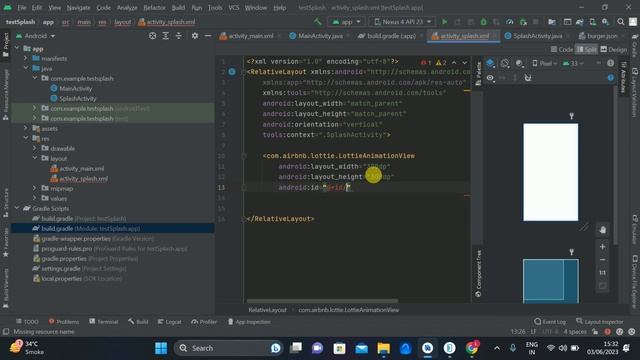Toggle orientation for preview icon

click(x=505, y=63)
